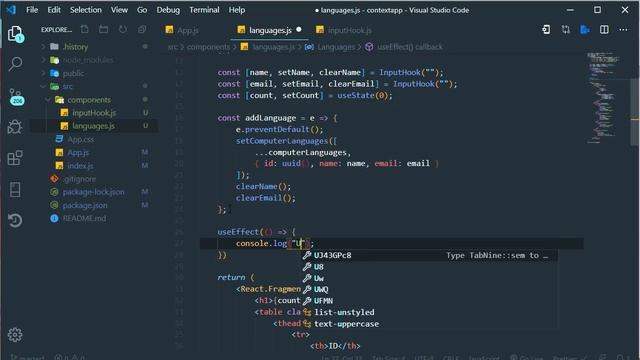Select UWQ autocomplete suggestion
Viewport: 640px width, 360px height.
(429, 289)
